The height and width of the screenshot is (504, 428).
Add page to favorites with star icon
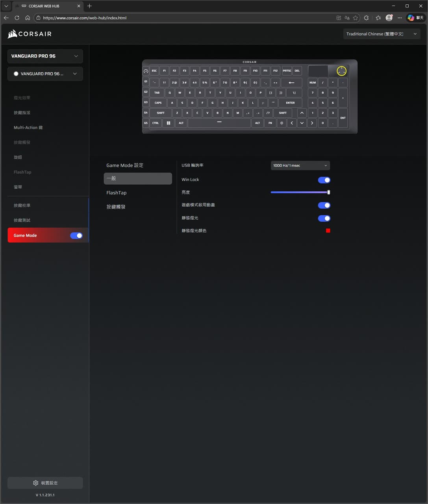pyautogui.click(x=356, y=18)
